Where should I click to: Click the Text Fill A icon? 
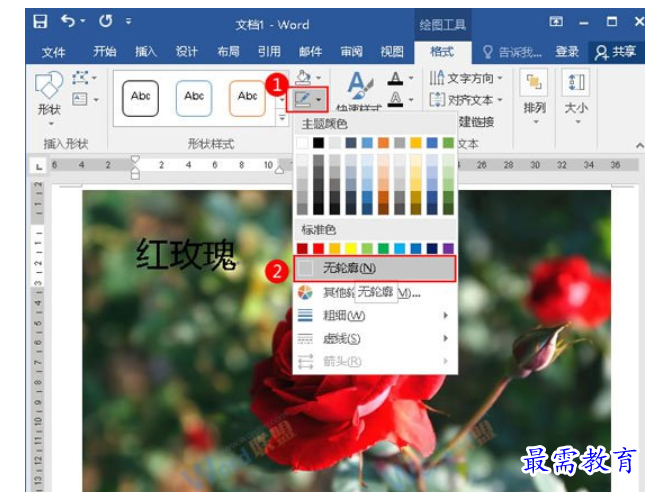tap(395, 78)
